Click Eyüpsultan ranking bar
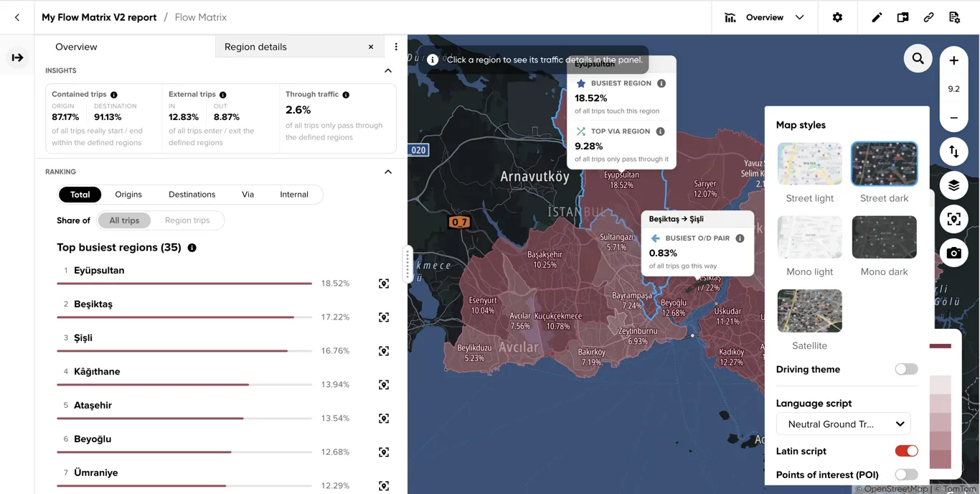980x494 pixels. (x=184, y=284)
